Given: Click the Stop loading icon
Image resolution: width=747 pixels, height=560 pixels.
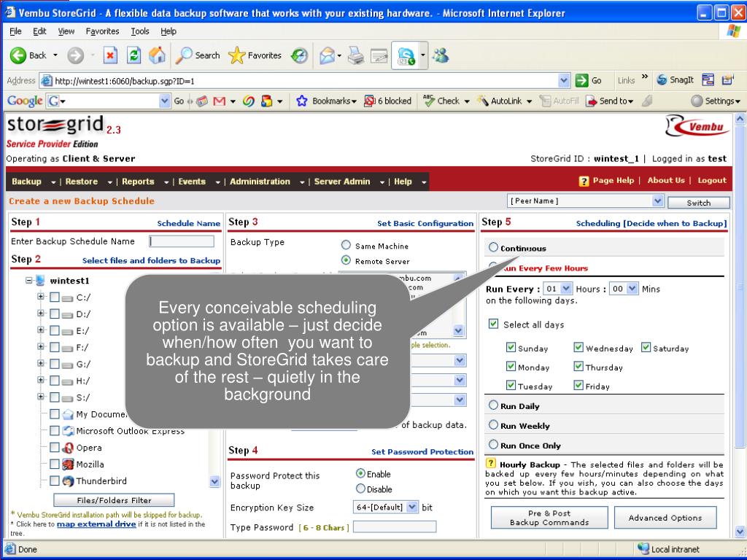Looking at the screenshot, I should point(110,55).
